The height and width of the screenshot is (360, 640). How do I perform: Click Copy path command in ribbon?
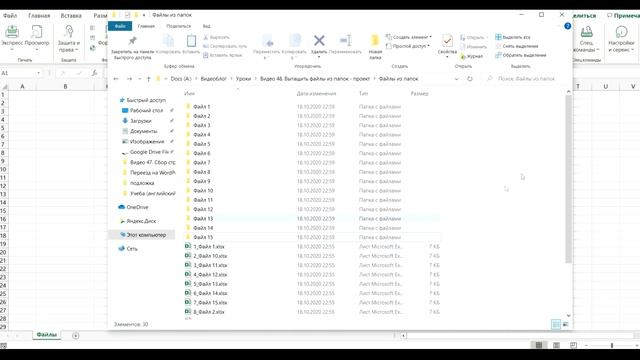(224, 46)
